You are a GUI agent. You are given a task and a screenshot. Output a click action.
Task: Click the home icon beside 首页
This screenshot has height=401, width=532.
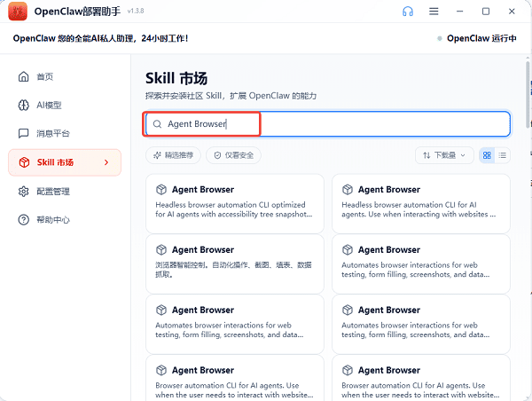pos(23,76)
